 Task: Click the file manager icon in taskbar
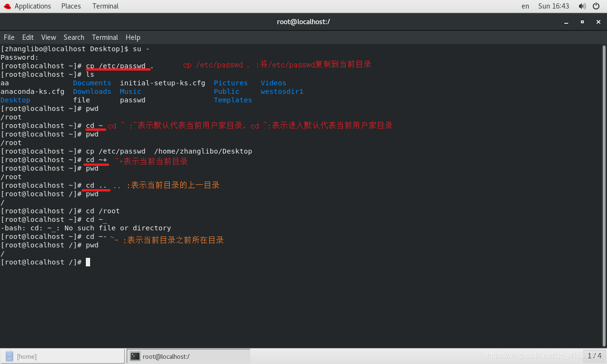9,356
